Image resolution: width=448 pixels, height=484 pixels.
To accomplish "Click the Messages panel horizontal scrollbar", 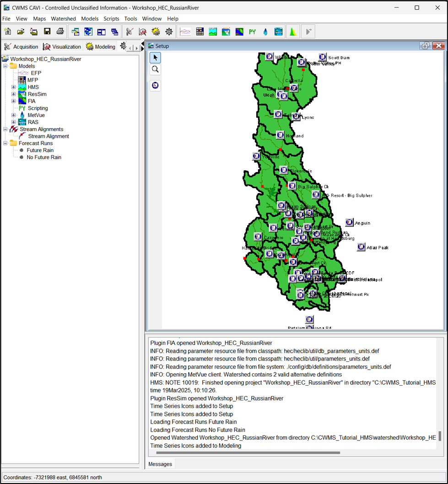I will [x=248, y=453].
